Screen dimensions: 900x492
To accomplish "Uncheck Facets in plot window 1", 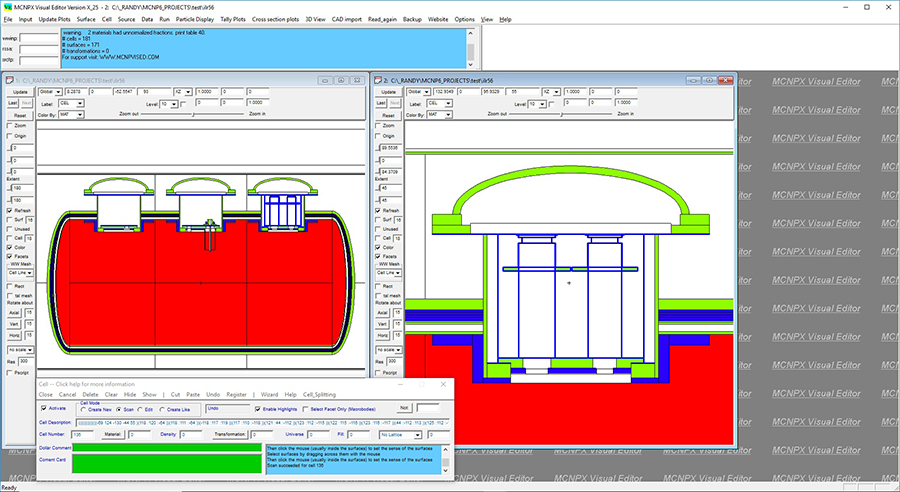I will point(10,257).
